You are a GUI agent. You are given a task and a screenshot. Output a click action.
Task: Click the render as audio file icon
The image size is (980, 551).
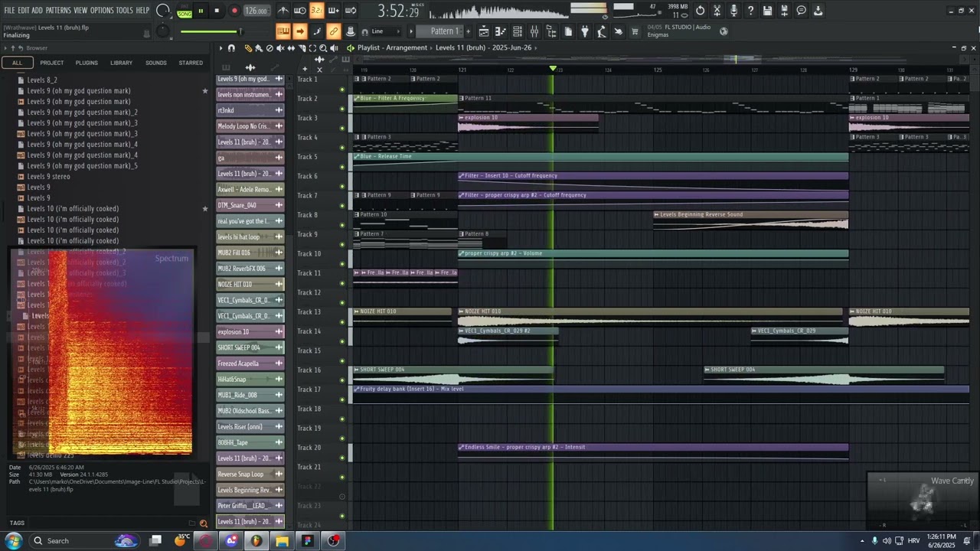[784, 11]
